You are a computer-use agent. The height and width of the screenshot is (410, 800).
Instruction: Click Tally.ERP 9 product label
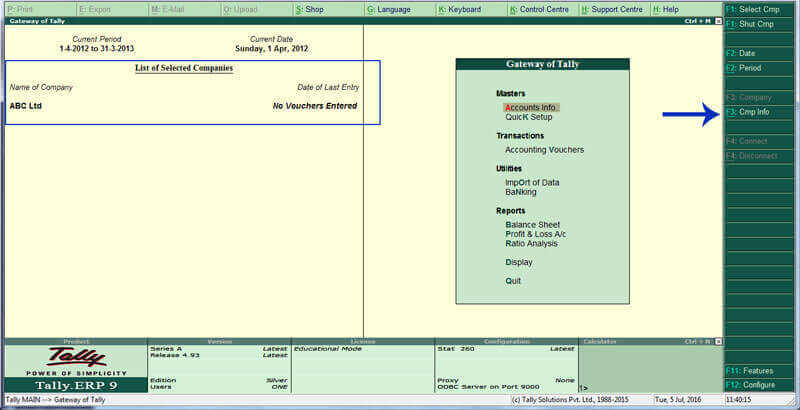click(76, 385)
